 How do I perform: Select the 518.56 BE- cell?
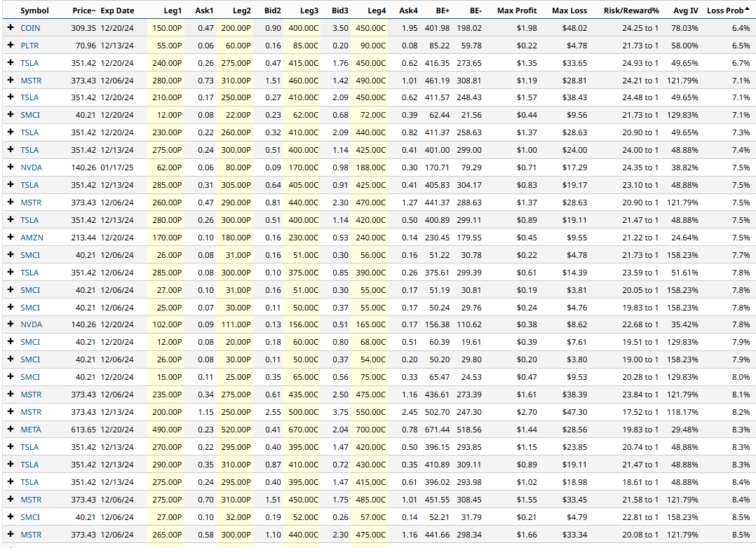[469, 430]
